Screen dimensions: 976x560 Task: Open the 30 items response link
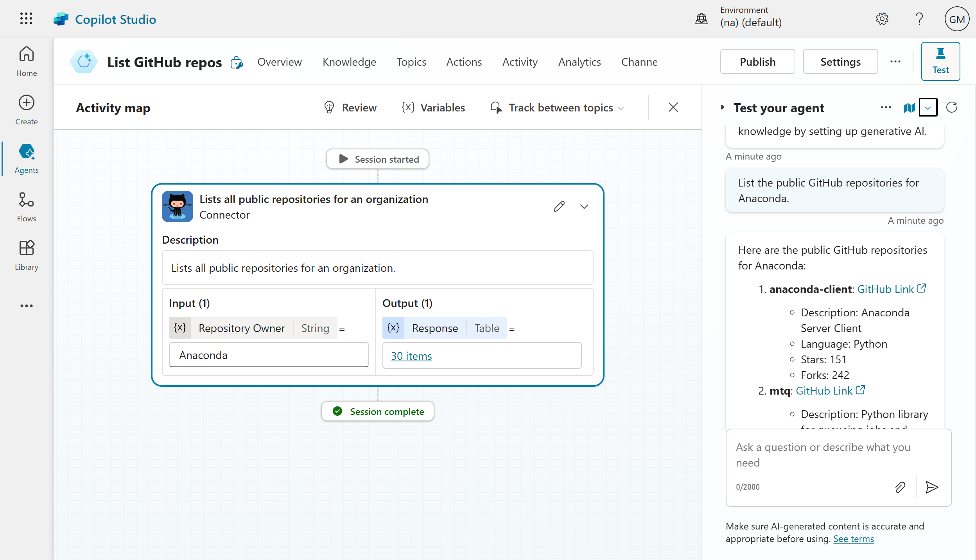point(411,356)
